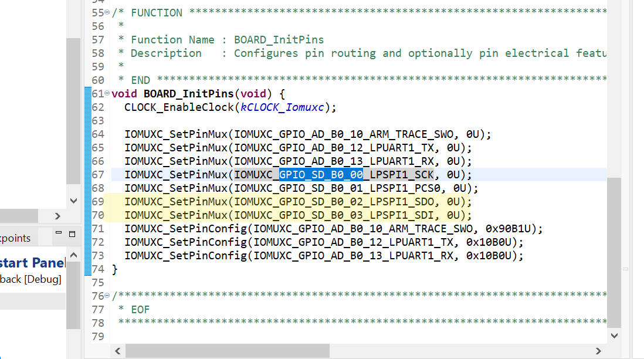Click the Quickstart panel's up scroll arrow
Image resolution: width=644 pixels, height=359 pixels.
[x=73, y=254]
